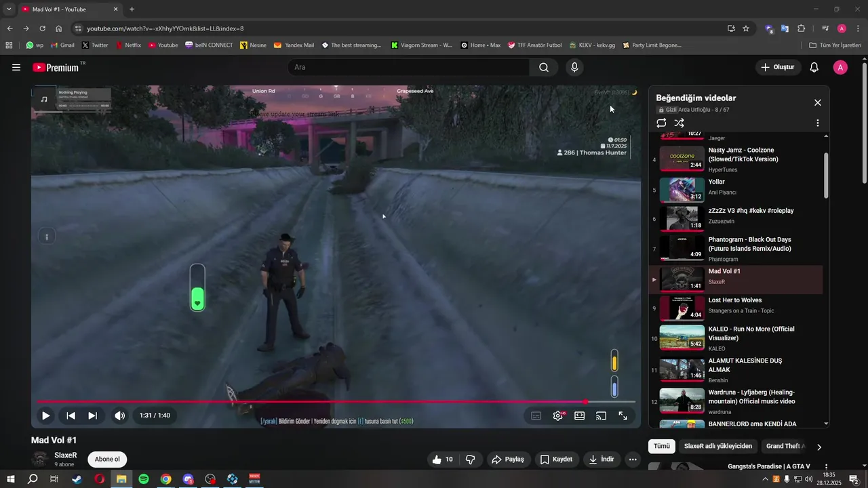Viewport: 868px width, 488px height.
Task: Bookmark this page with star icon
Action: pyautogui.click(x=746, y=28)
